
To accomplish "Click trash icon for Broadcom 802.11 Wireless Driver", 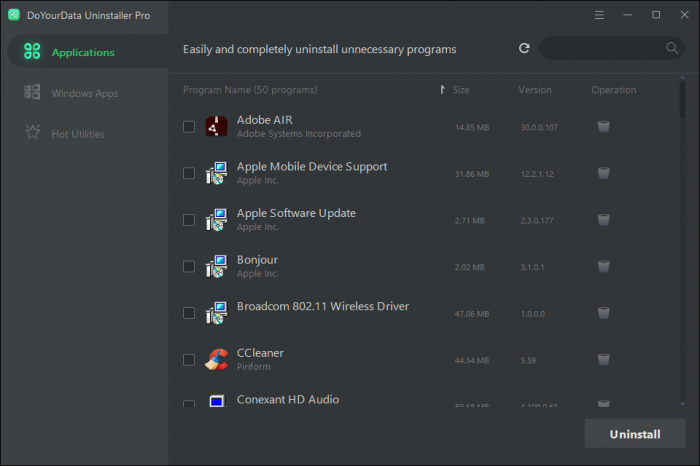I will (603, 313).
